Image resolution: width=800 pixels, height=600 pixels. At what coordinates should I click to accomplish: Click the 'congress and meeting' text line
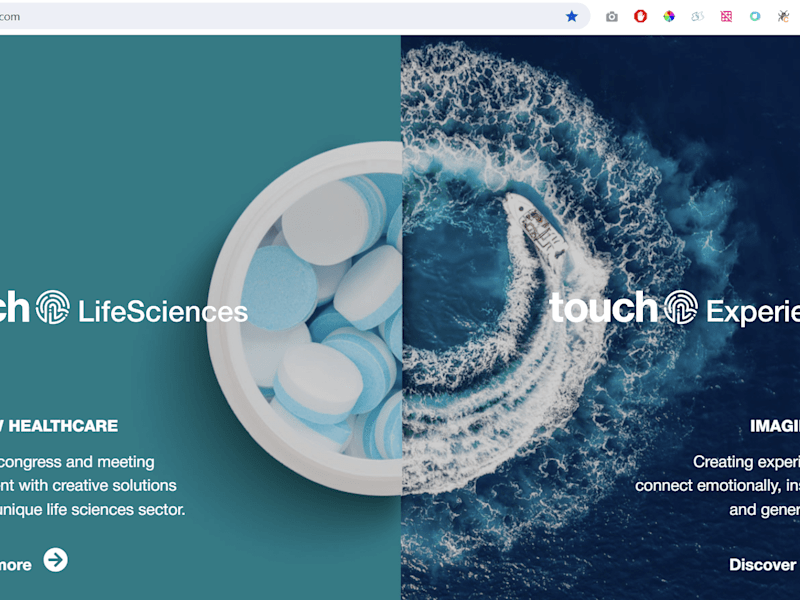click(77, 462)
